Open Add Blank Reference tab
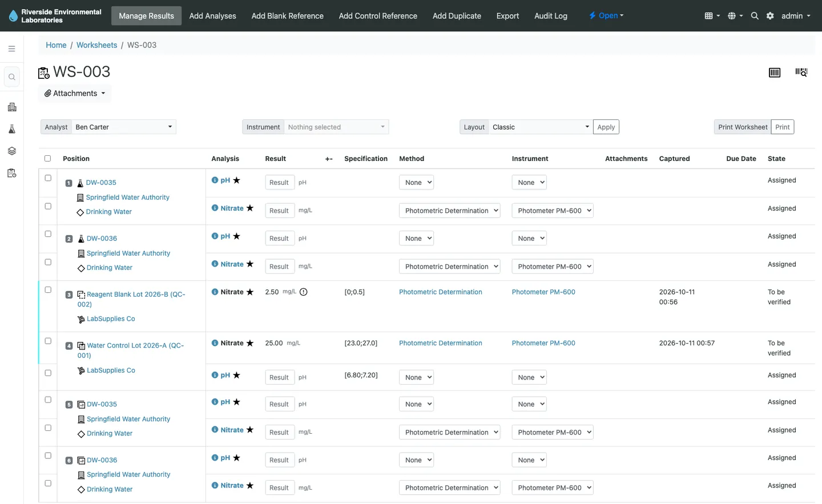Screen dimensions: 822x504 [x=287, y=16]
